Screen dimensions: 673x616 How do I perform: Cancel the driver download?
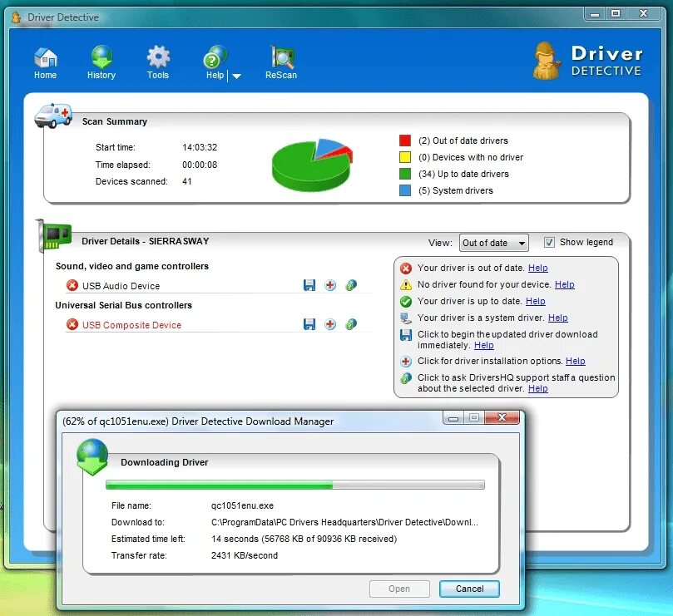469,589
